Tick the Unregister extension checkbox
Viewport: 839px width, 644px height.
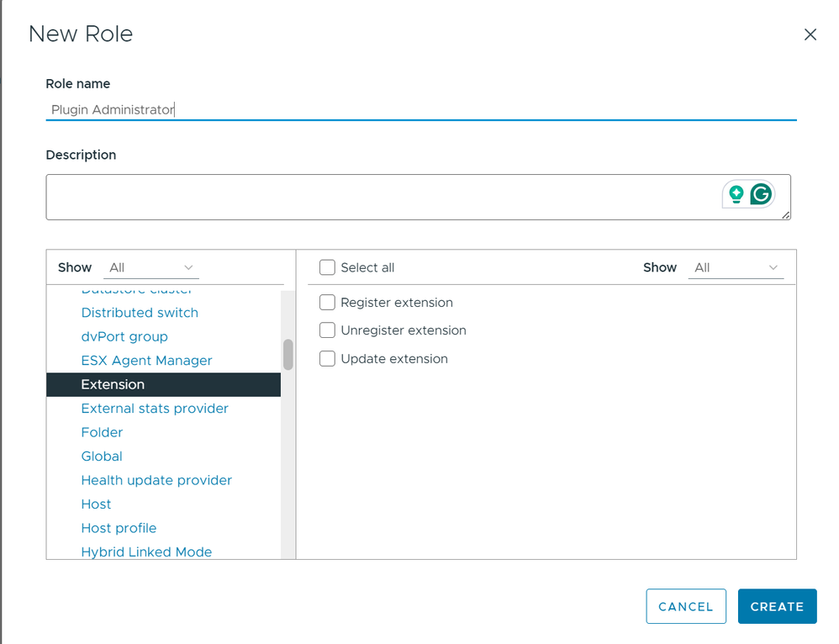click(328, 330)
